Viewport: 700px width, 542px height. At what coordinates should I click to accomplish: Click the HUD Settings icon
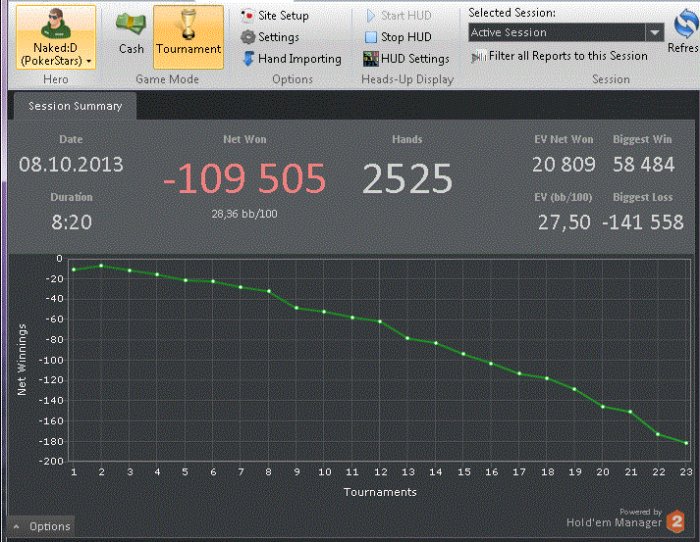pyautogui.click(x=371, y=59)
